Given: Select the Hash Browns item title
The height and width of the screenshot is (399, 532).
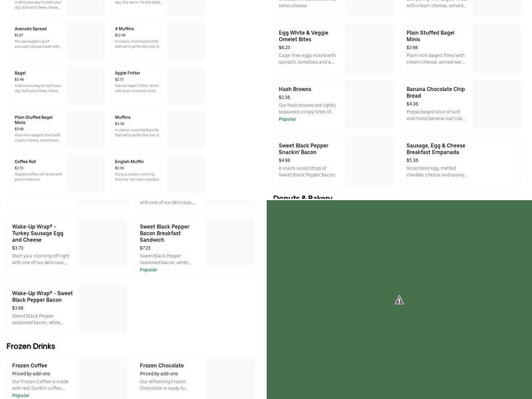Looking at the screenshot, I should pos(295,89).
